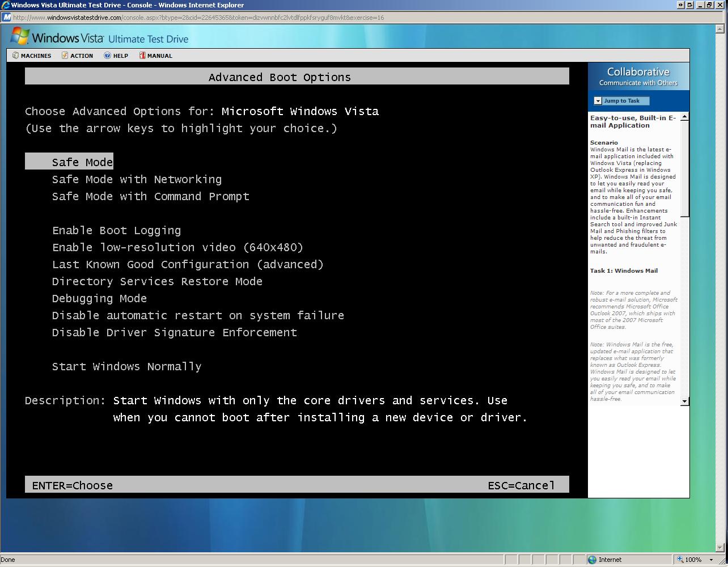Click the Jump to Task label
728x567 pixels.
click(x=621, y=101)
